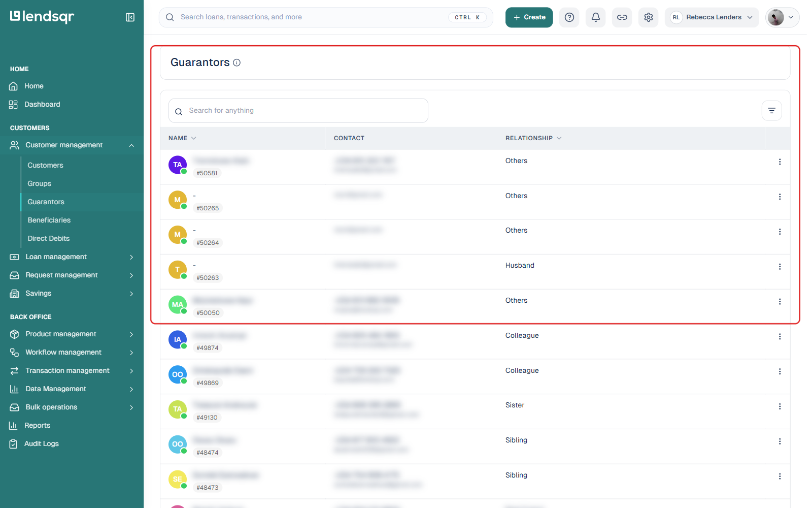Expand Transaction management menu
Image resolution: width=812 pixels, height=508 pixels.
72,371
